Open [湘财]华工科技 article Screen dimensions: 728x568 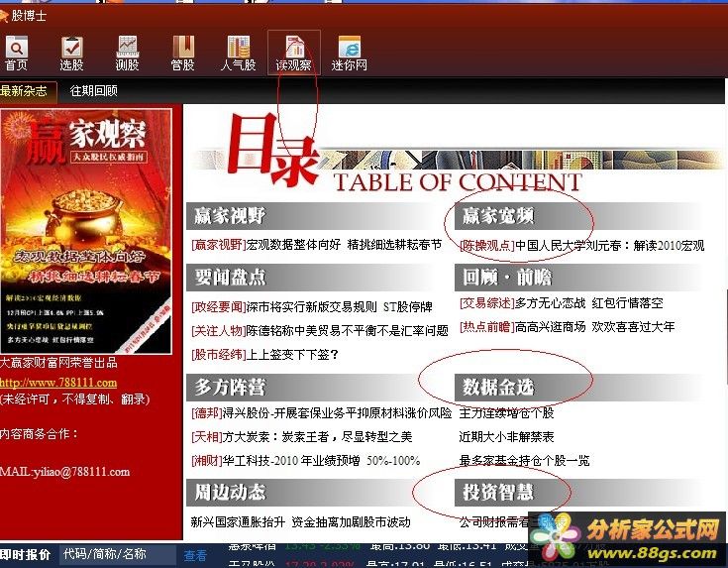pos(305,461)
